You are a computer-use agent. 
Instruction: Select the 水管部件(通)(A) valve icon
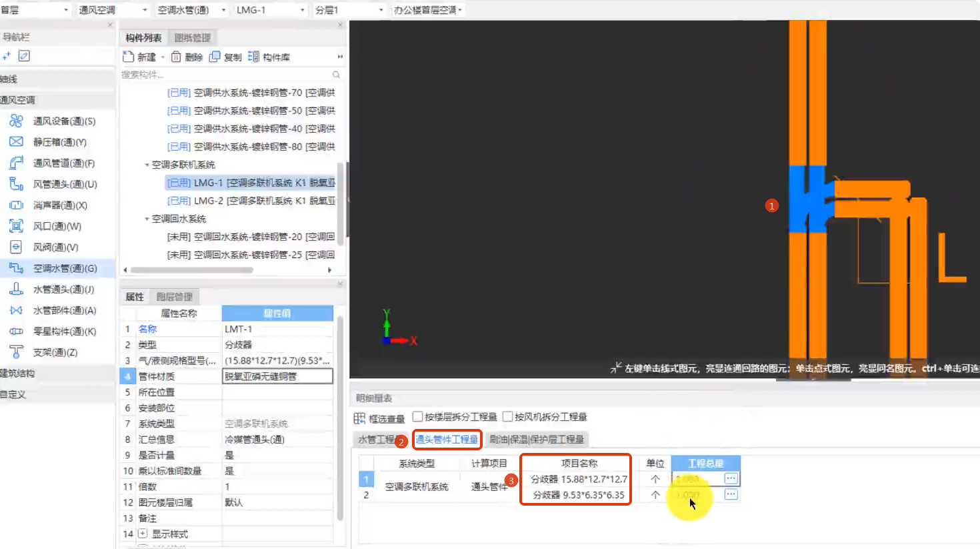pos(16,310)
